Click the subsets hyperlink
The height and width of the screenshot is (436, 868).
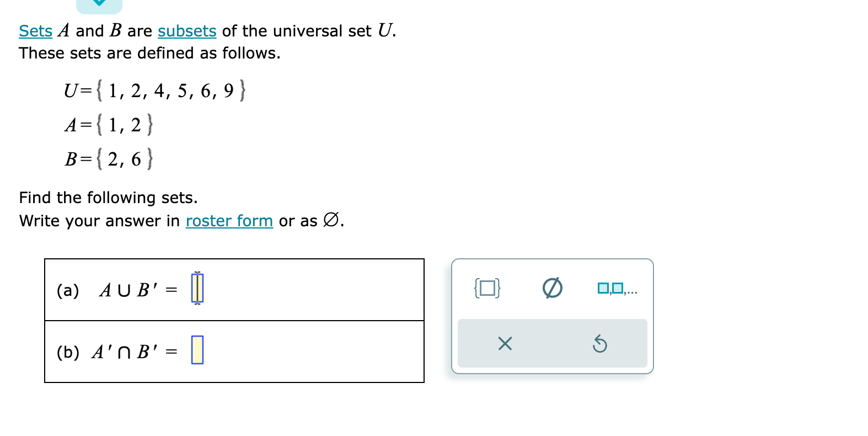[x=186, y=31]
